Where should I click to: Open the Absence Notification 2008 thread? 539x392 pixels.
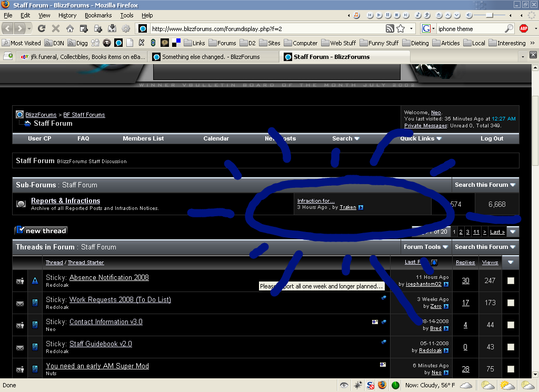point(109,278)
